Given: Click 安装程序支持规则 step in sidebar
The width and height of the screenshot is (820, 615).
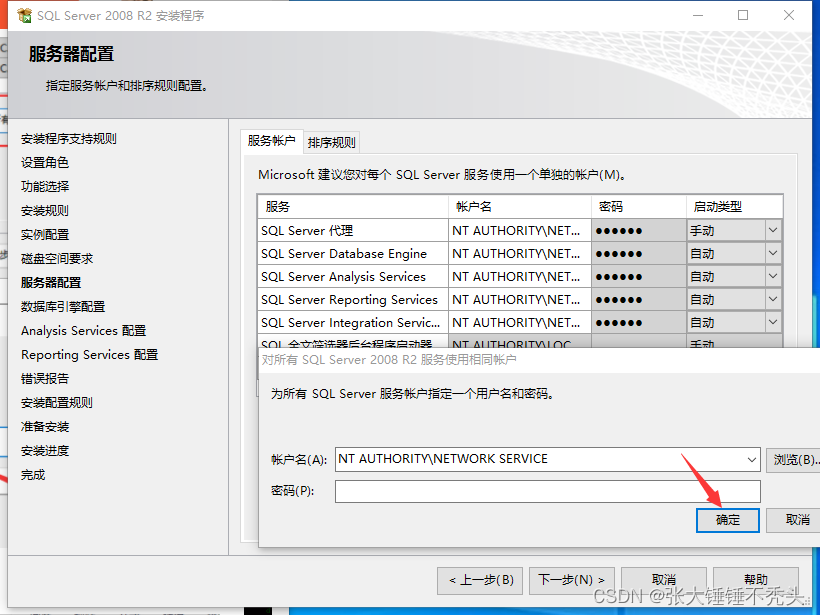Looking at the screenshot, I should [x=69, y=139].
